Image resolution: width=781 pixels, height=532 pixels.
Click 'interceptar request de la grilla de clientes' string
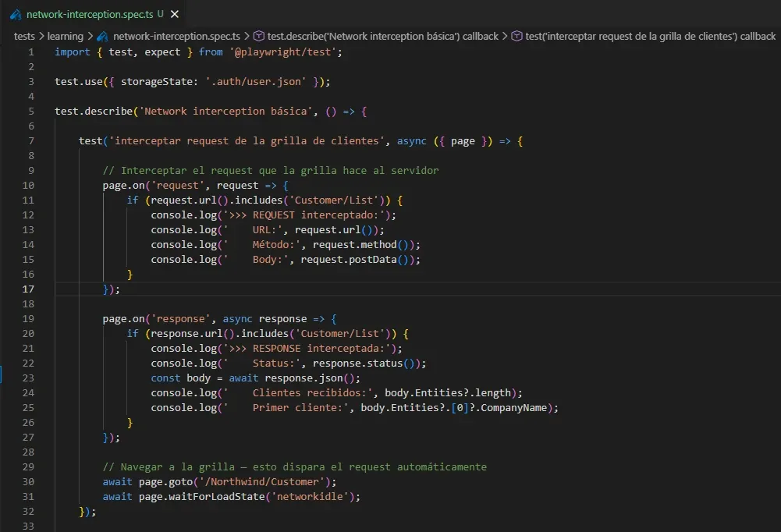247,141
